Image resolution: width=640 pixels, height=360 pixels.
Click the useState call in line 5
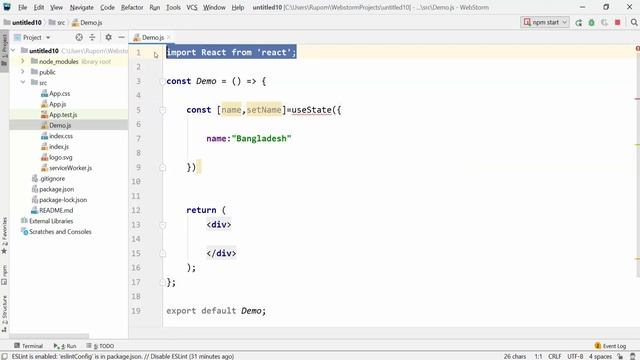pyautogui.click(x=311, y=110)
